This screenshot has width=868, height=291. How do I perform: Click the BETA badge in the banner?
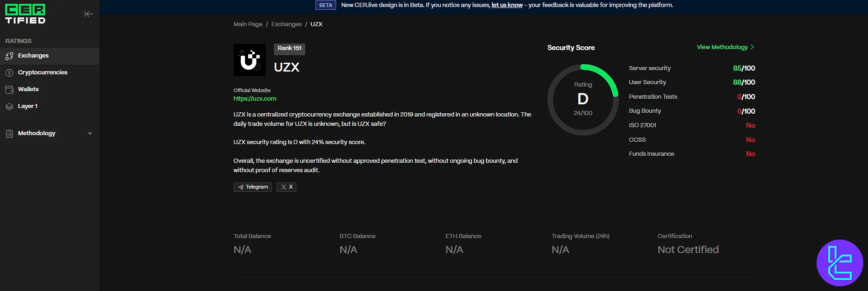pos(326,5)
